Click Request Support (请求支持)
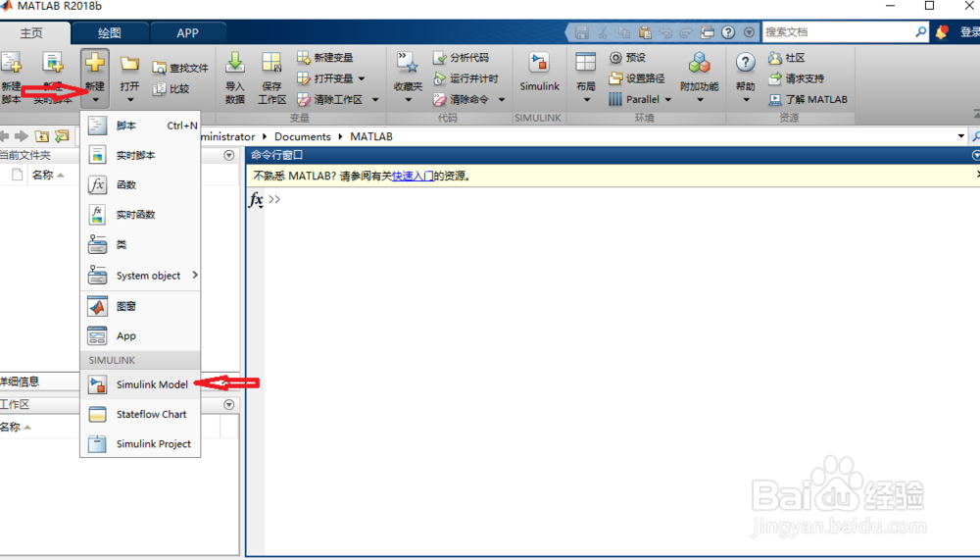The height and width of the screenshot is (560, 980). pyautogui.click(x=796, y=78)
